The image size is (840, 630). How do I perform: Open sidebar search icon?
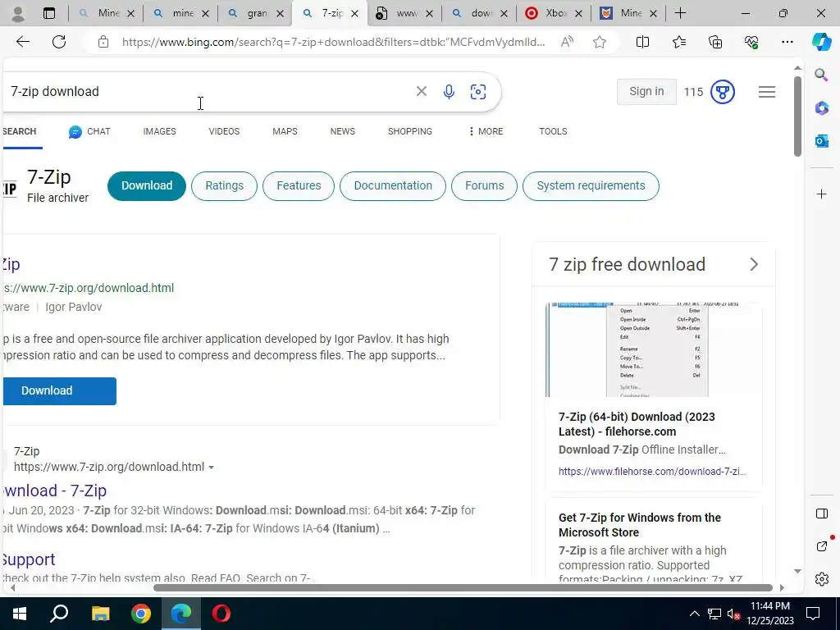[821, 75]
